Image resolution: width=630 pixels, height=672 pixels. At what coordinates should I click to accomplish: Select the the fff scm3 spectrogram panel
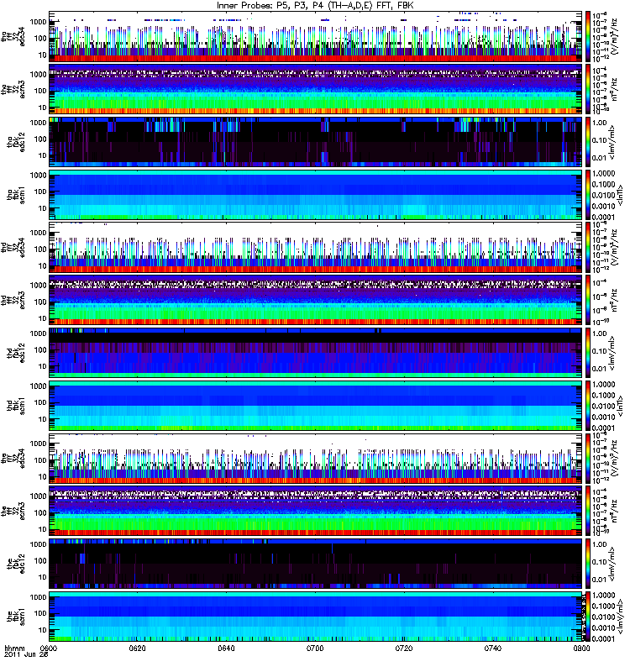point(316,511)
